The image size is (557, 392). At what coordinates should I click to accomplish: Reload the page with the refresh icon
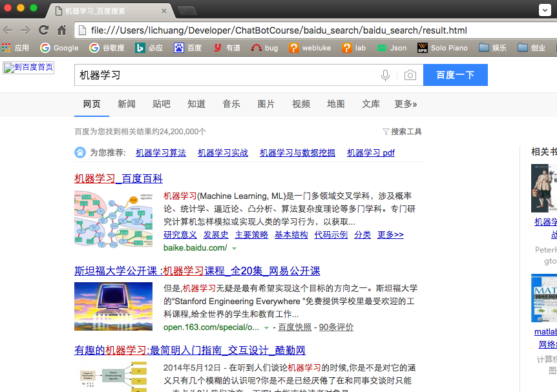coord(43,30)
